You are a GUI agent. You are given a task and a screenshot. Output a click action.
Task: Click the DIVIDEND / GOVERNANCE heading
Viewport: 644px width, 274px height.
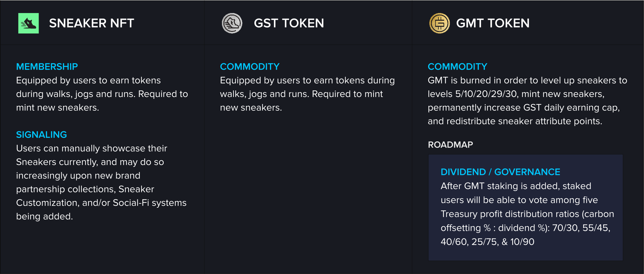[500, 172]
